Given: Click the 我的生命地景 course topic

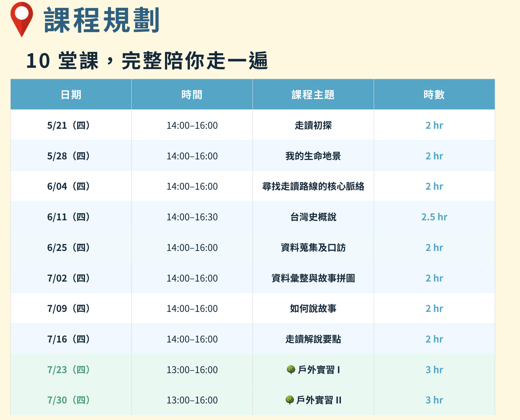Looking at the screenshot, I should click(x=313, y=156).
